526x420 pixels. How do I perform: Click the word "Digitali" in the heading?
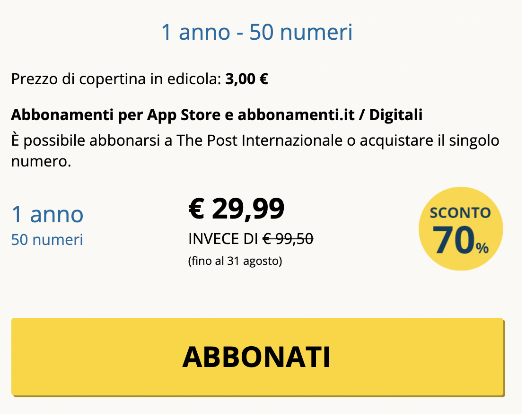click(395, 114)
